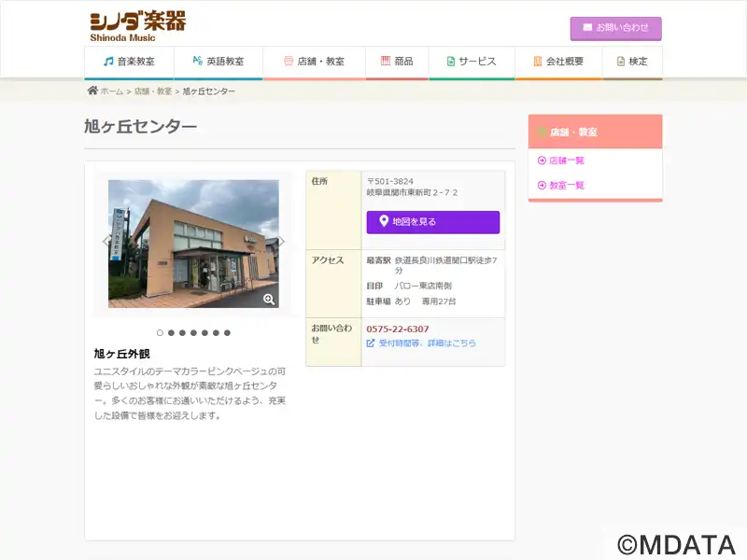747x560 pixels.
Task: Open the 英語教室 menu
Action: point(218,62)
